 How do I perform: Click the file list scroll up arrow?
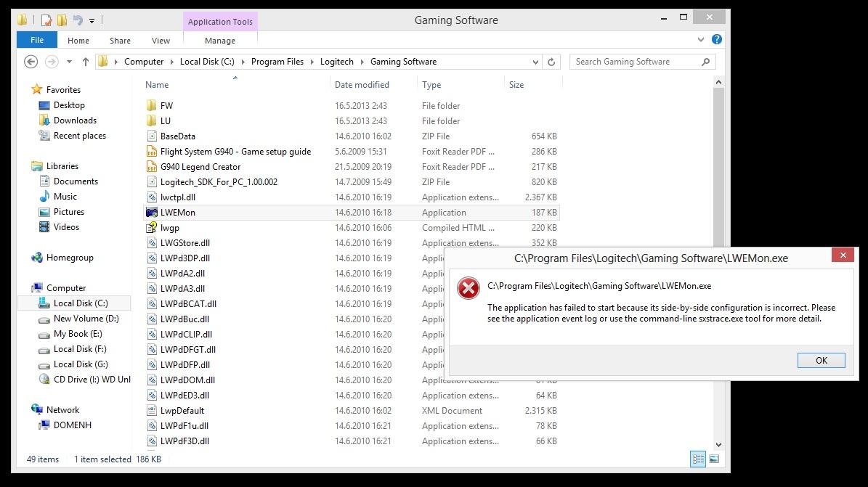pos(718,83)
